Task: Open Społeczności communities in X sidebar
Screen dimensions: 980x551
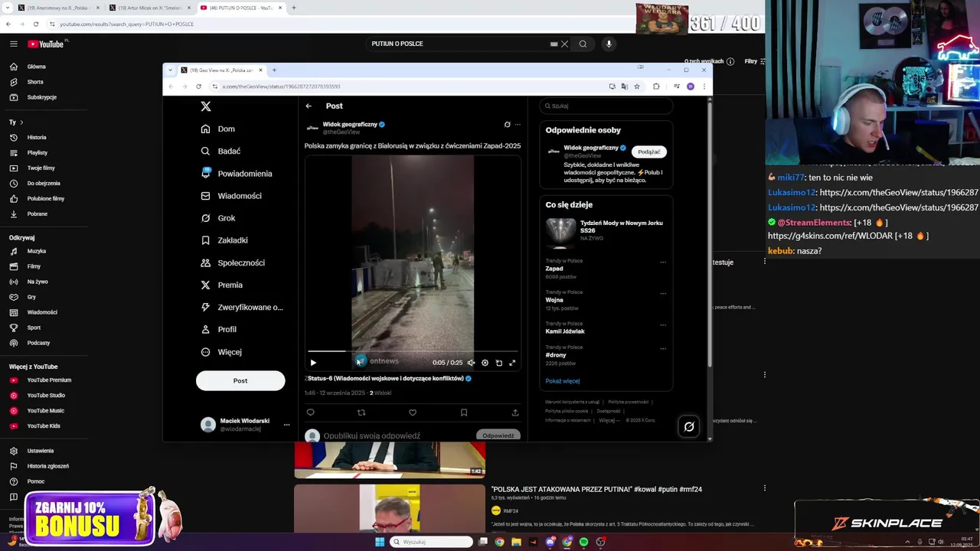Action: coord(233,262)
